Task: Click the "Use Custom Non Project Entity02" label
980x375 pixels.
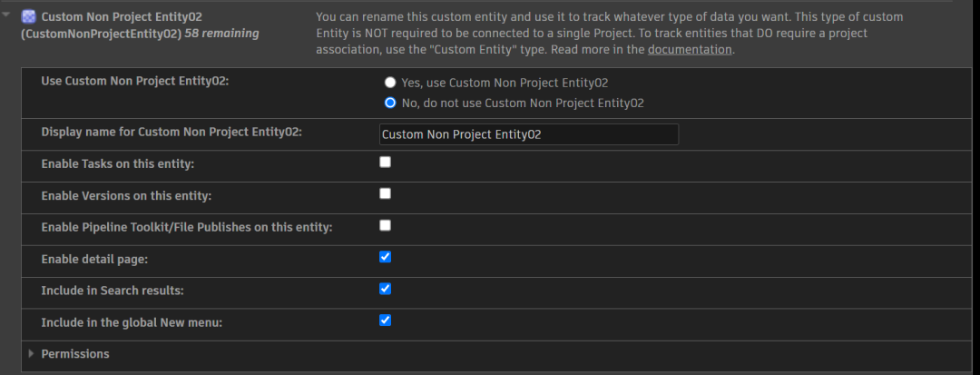Action: pyautogui.click(x=135, y=81)
